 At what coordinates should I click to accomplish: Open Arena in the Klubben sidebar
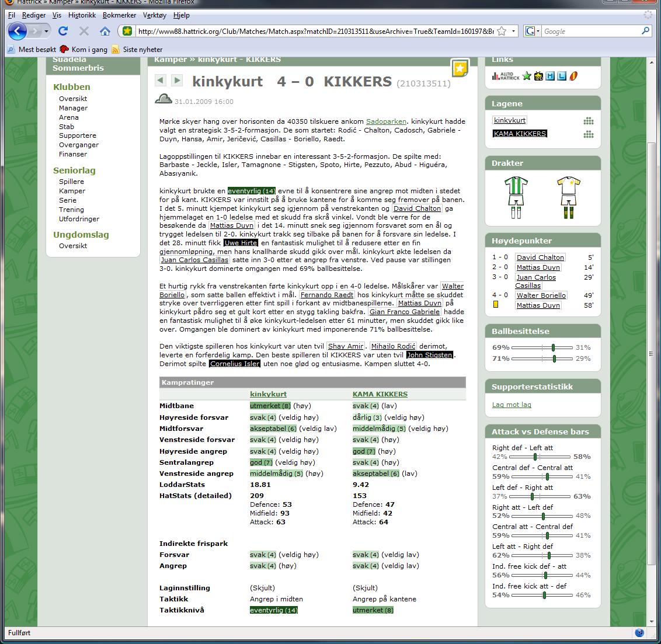(x=69, y=117)
